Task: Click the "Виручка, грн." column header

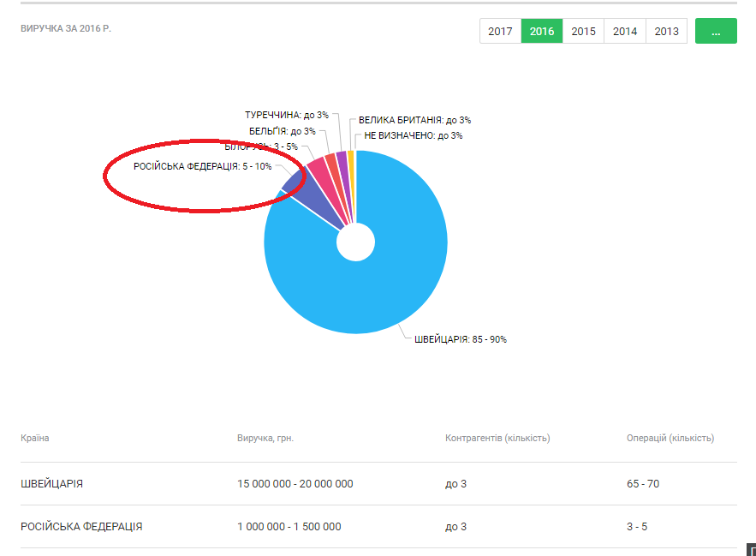Action: click(265, 438)
